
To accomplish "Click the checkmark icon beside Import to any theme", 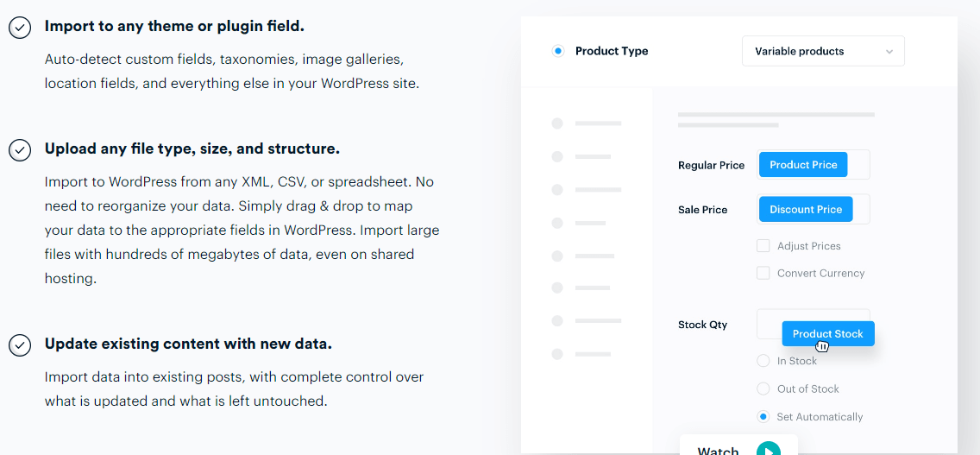I will [x=20, y=28].
